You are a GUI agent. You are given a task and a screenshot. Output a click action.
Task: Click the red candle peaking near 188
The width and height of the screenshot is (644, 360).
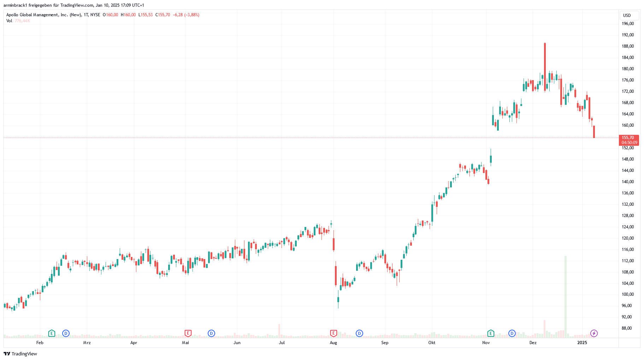point(545,67)
